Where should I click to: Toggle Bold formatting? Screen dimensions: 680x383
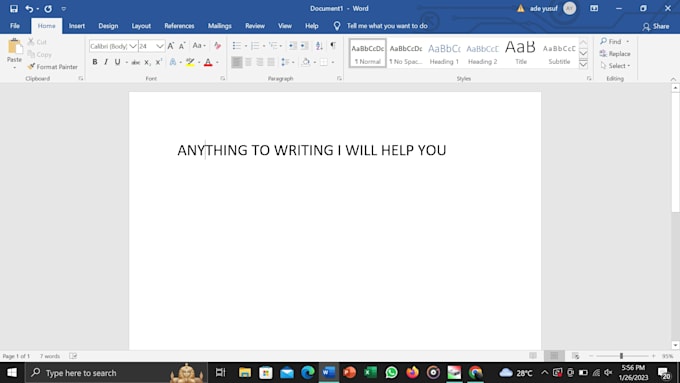point(95,62)
